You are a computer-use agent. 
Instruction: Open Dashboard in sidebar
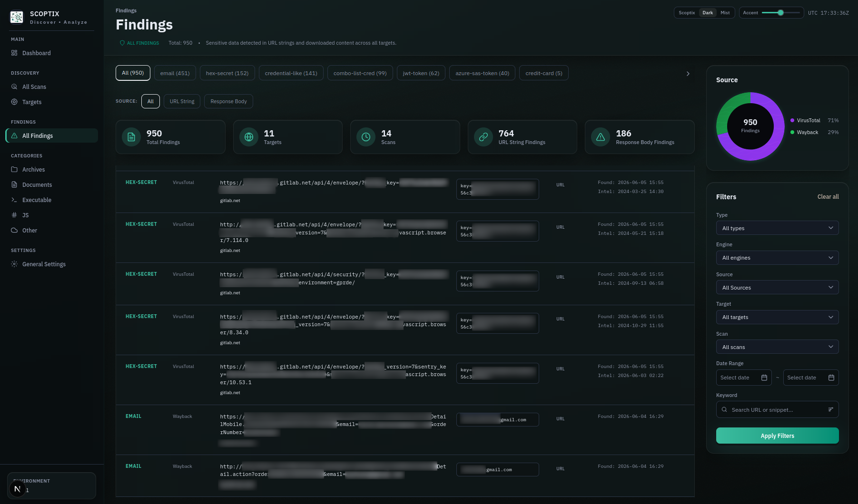click(x=52, y=53)
